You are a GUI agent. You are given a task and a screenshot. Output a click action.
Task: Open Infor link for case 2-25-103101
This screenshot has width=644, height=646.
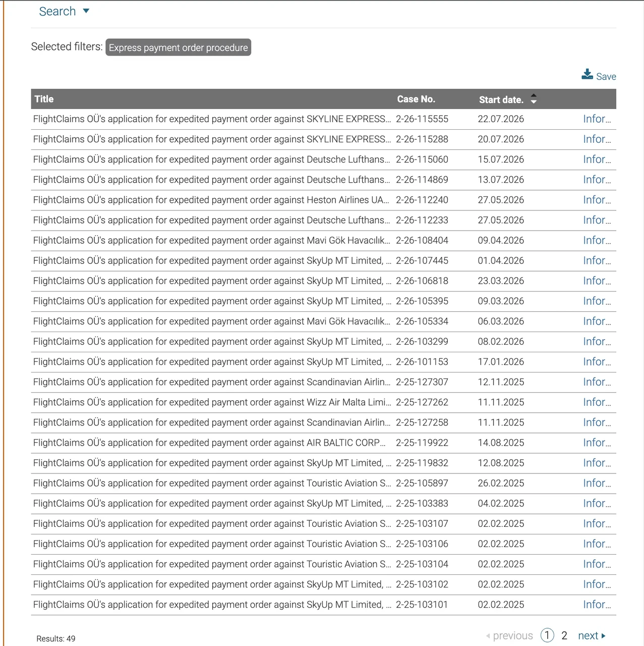pos(597,604)
